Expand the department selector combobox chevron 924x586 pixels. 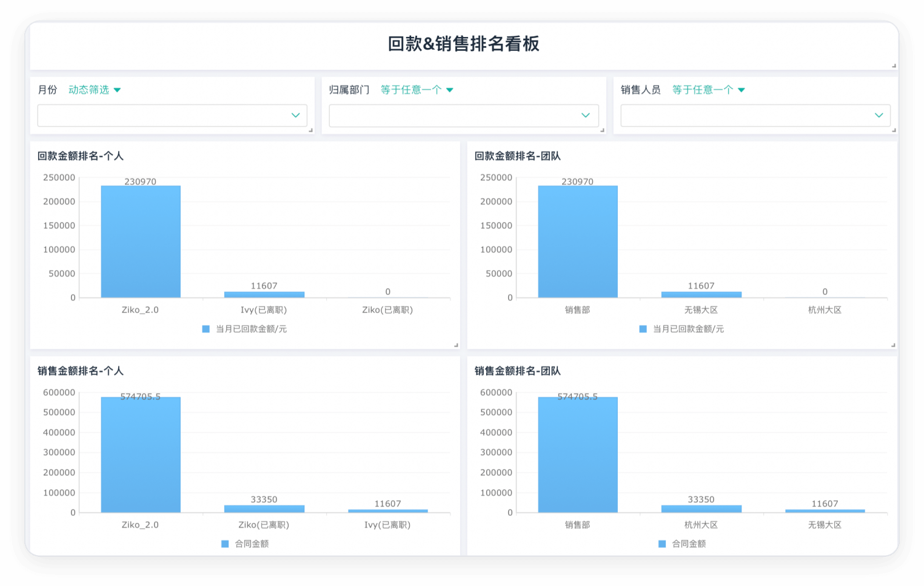(x=585, y=115)
